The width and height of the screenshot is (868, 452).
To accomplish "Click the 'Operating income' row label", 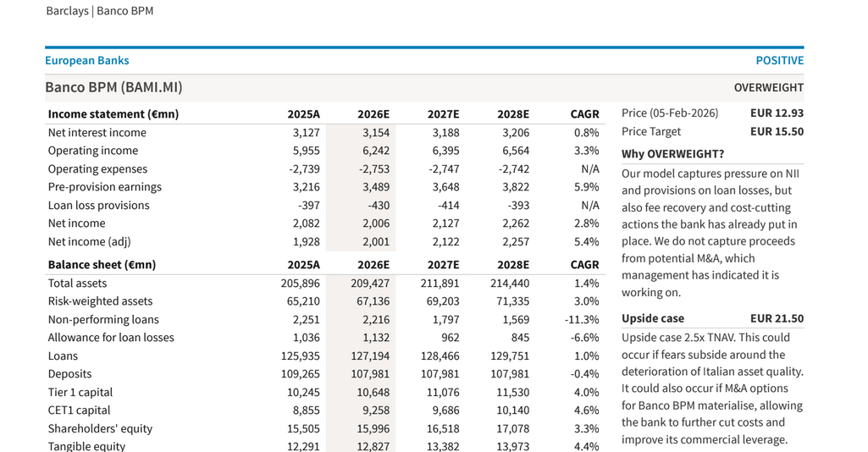I will click(93, 151).
